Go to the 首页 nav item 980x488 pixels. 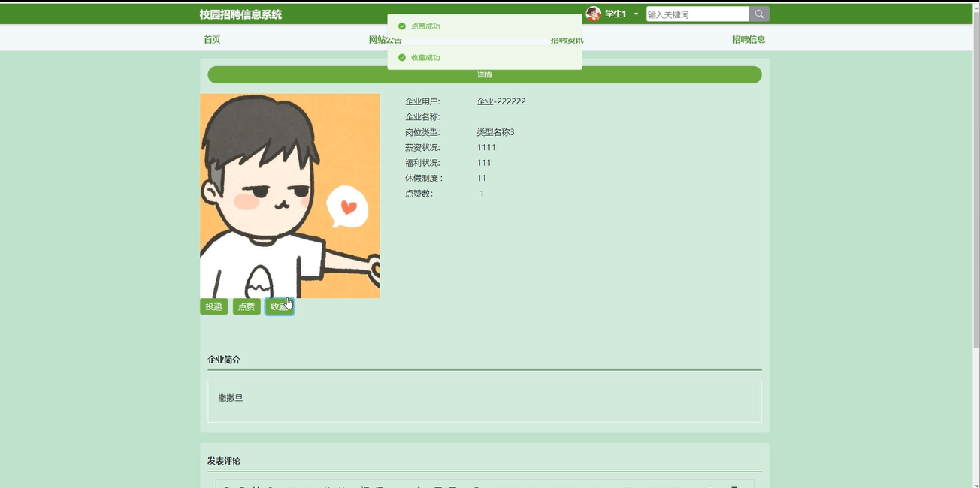[x=212, y=40]
